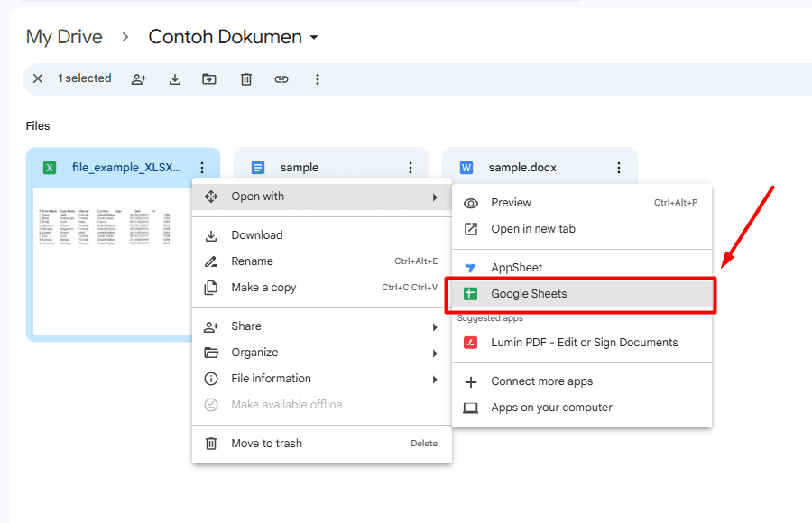The width and height of the screenshot is (812, 523).
Task: Click the Move to trash bin icon
Action: point(211,444)
